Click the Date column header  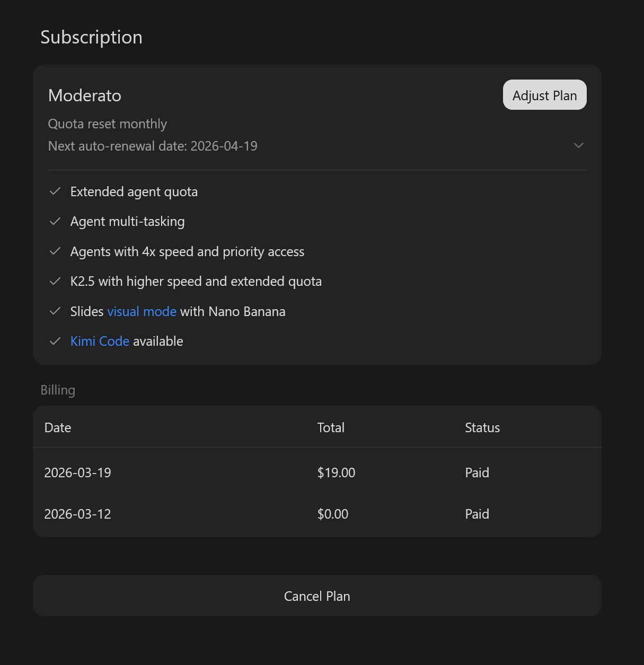coord(58,427)
